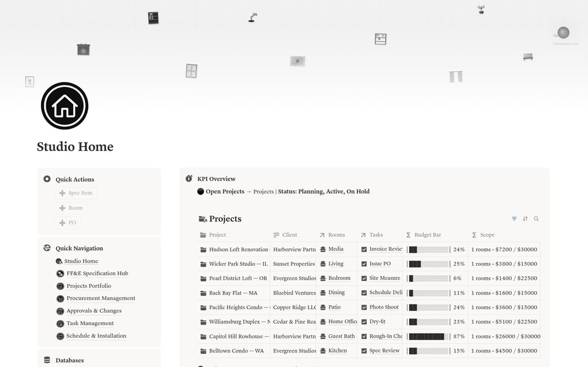This screenshot has height=367, width=588.
Task: Toggle the Spec Review task checkbox
Action: (364, 351)
